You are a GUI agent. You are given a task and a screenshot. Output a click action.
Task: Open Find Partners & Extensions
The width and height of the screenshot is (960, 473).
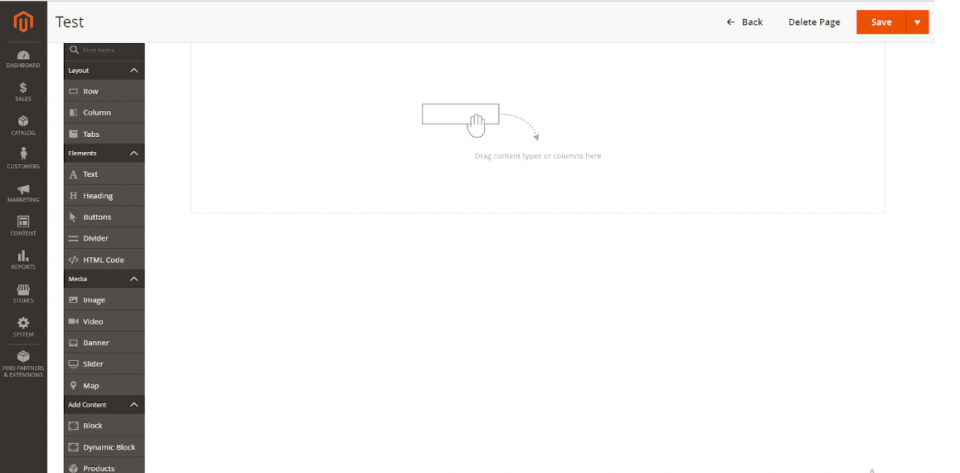(x=23, y=364)
